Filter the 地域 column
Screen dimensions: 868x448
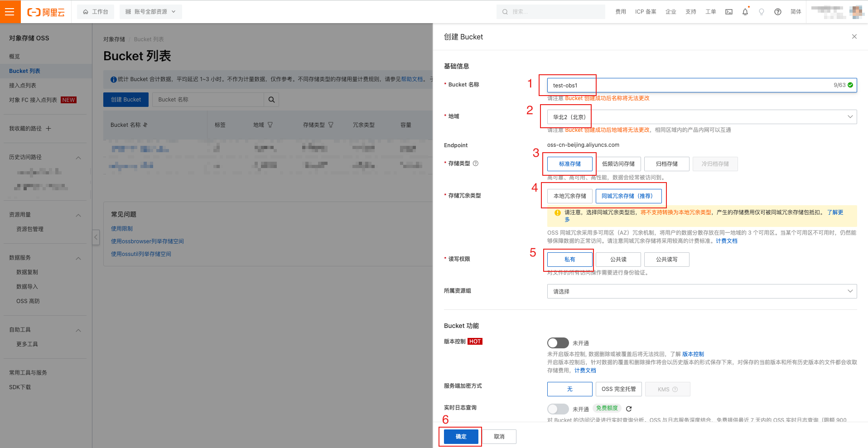[x=270, y=125]
